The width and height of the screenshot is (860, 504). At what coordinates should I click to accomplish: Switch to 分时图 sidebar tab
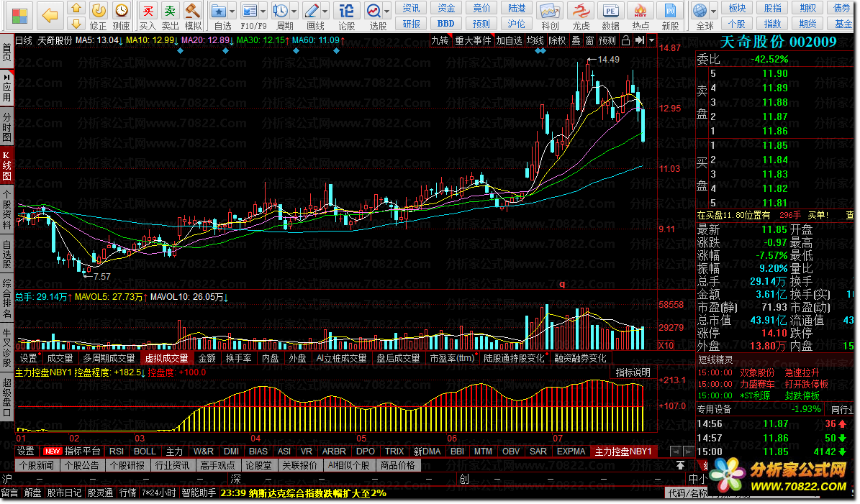(x=6, y=127)
